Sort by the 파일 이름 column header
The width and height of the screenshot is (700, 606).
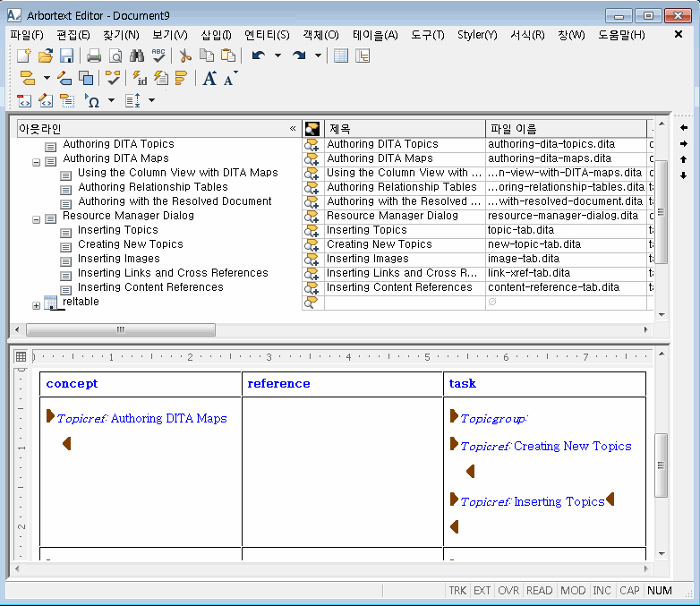pyautogui.click(x=566, y=129)
